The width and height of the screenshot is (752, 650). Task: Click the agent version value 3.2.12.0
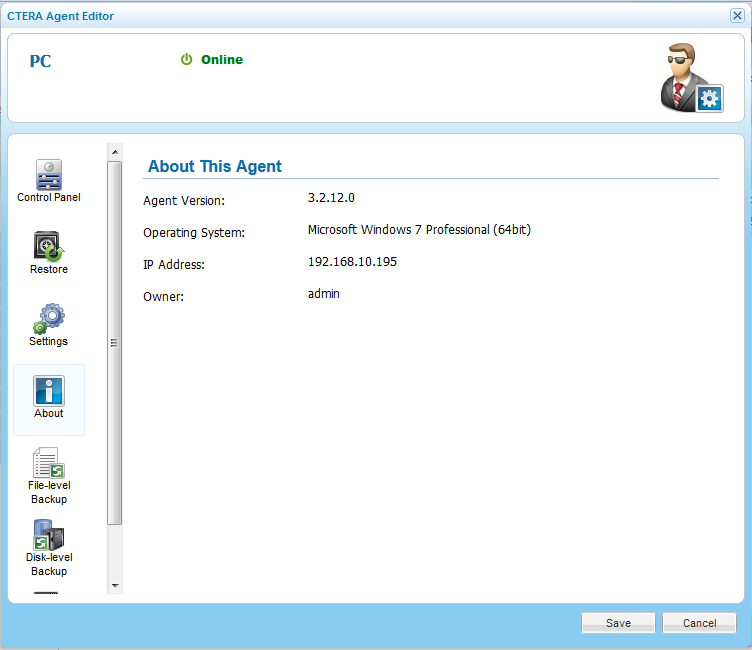pos(331,198)
